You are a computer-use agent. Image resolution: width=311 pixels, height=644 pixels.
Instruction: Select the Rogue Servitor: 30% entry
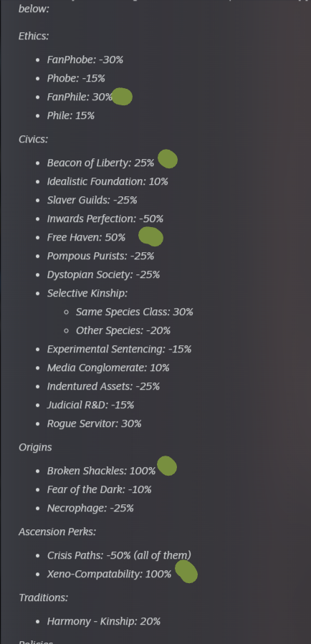pyautogui.click(x=94, y=424)
